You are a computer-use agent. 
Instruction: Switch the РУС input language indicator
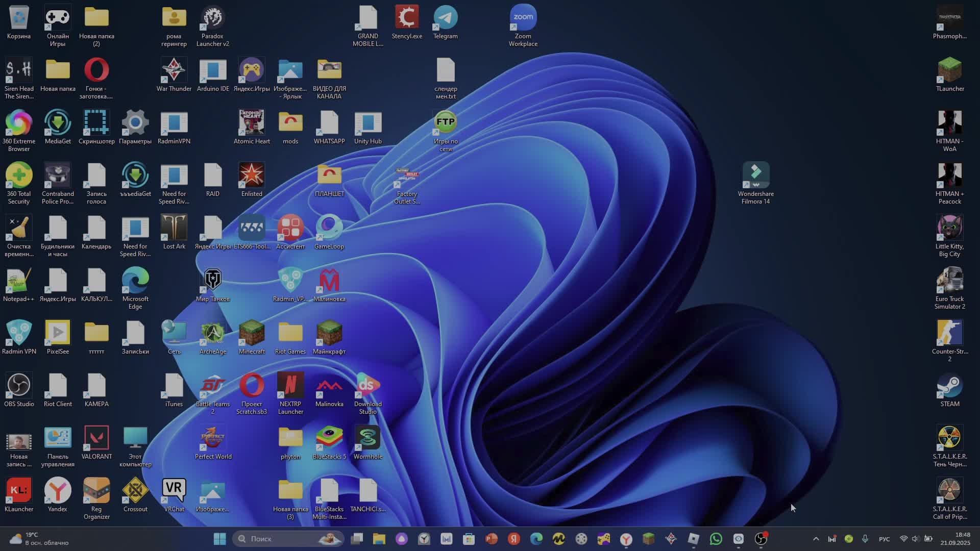[884, 539]
